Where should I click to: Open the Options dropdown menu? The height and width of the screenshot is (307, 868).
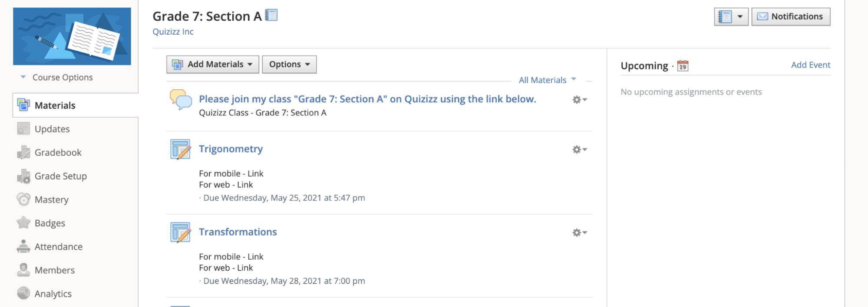coord(289,64)
